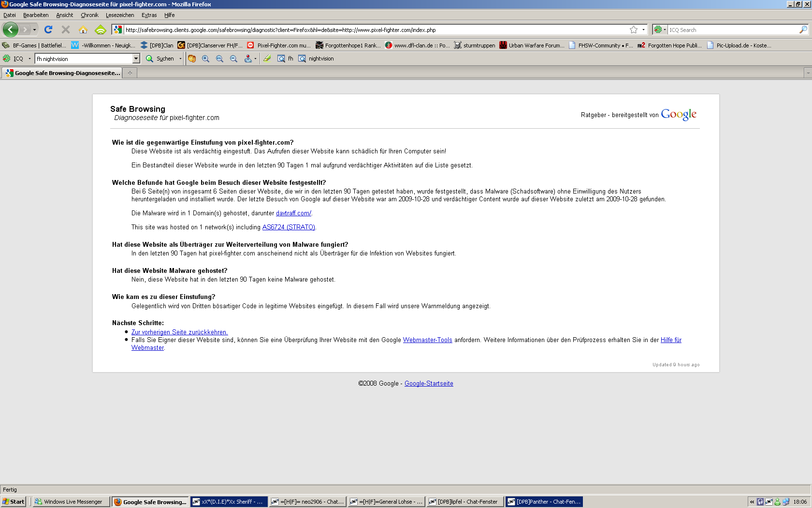Go to the Home page icon
The height and width of the screenshot is (508, 812).
(x=83, y=30)
